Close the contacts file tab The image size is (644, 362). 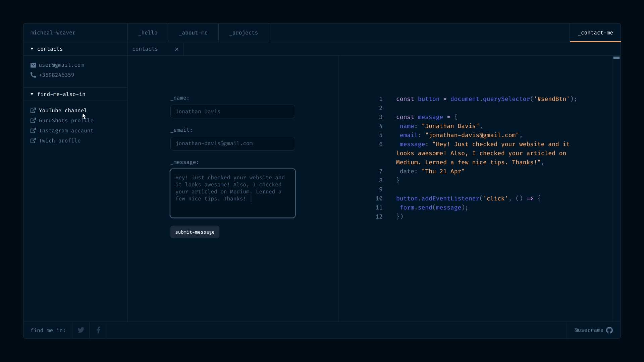pyautogui.click(x=177, y=49)
